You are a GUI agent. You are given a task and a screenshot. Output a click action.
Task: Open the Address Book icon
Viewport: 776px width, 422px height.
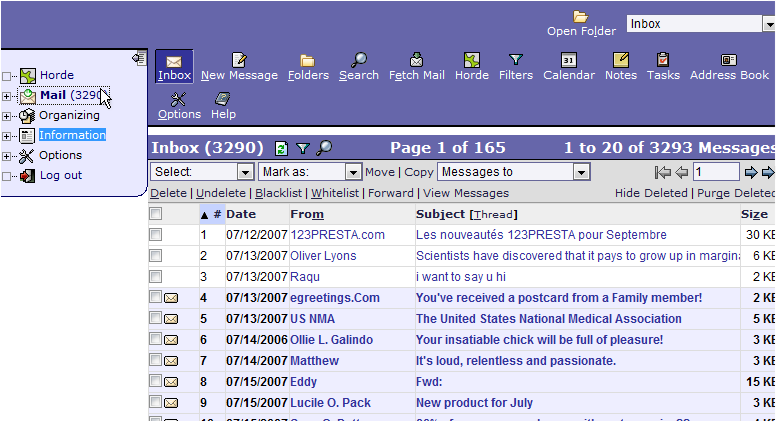coord(729,61)
